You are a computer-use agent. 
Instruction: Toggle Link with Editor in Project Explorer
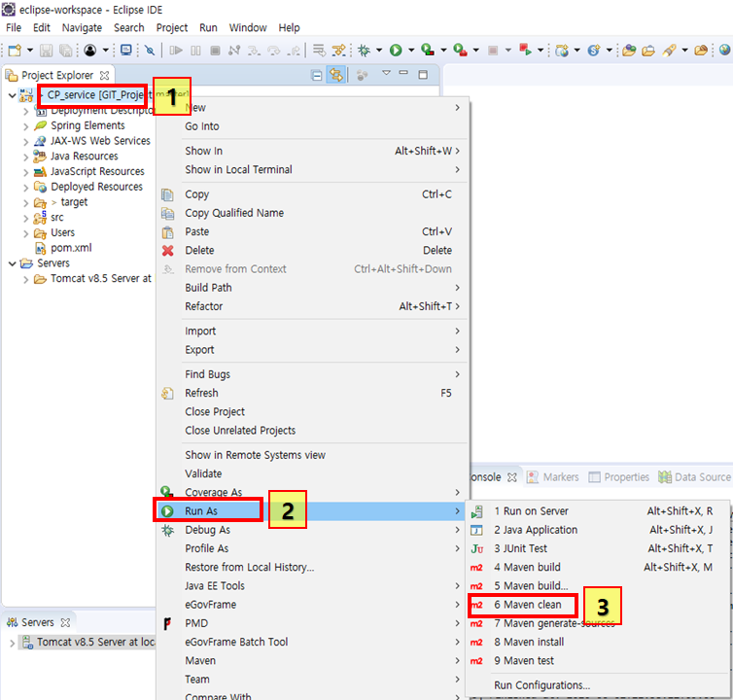[336, 75]
